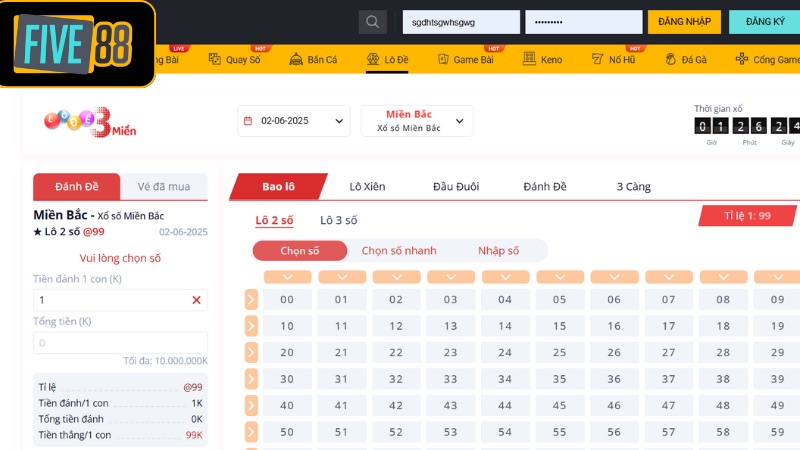Viewport: 800px width, 450px height.
Task: Open Keno from the game menu
Action: (x=542, y=59)
